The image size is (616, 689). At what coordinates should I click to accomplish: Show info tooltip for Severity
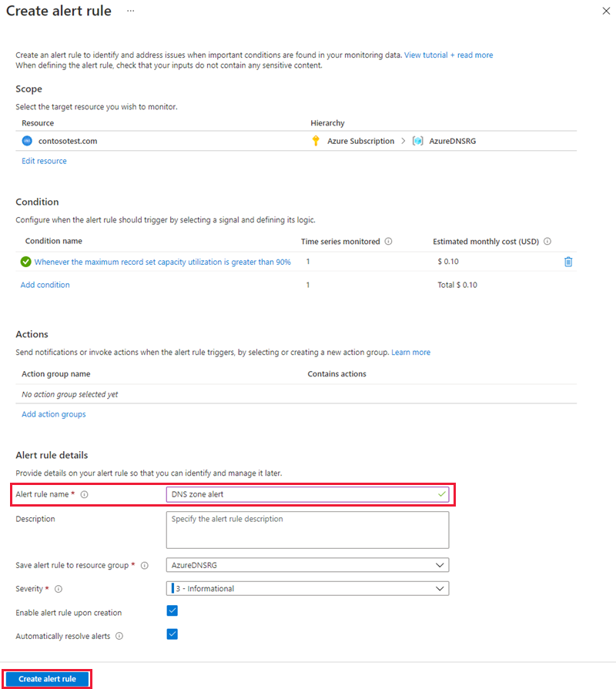pyautogui.click(x=59, y=589)
